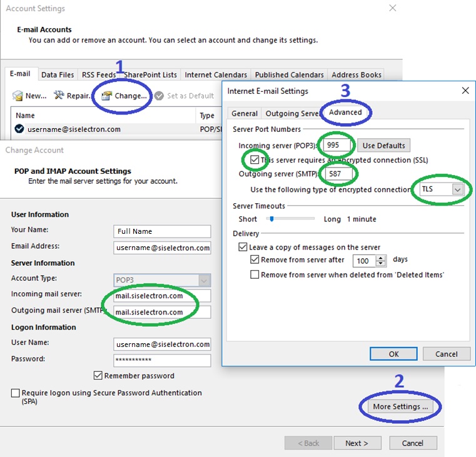The image size is (476, 457).
Task: Click the Outgoing mail server SMTP field
Action: coord(162,312)
